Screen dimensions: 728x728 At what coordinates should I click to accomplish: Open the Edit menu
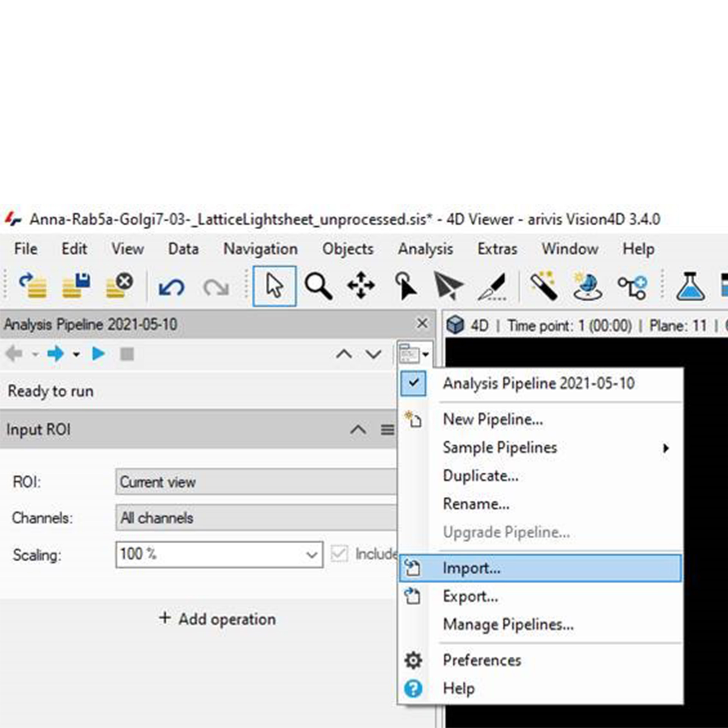pyautogui.click(x=74, y=249)
